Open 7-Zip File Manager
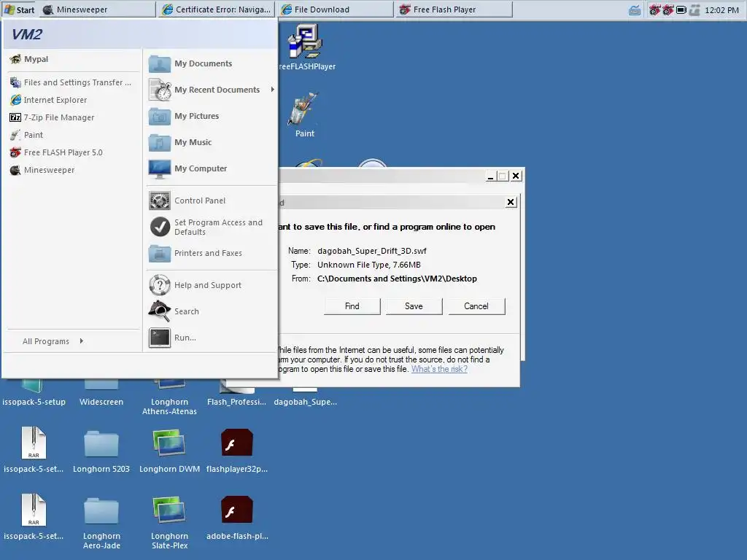 point(53,117)
